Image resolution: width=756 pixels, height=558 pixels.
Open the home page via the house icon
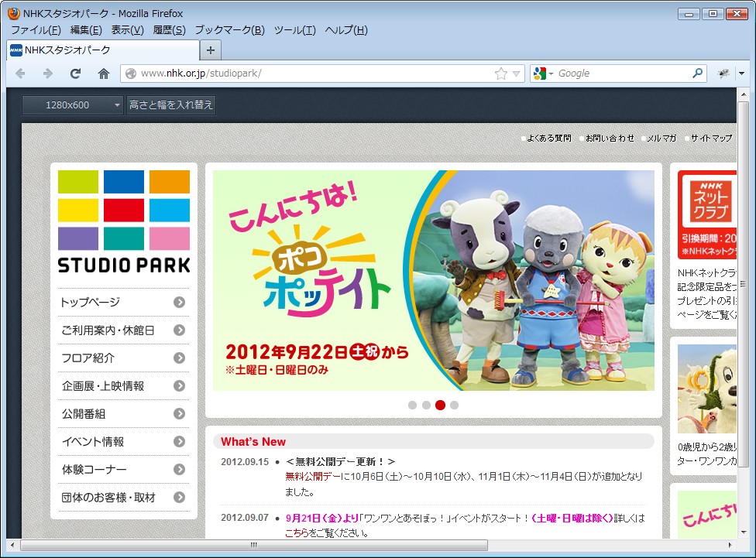coord(103,74)
